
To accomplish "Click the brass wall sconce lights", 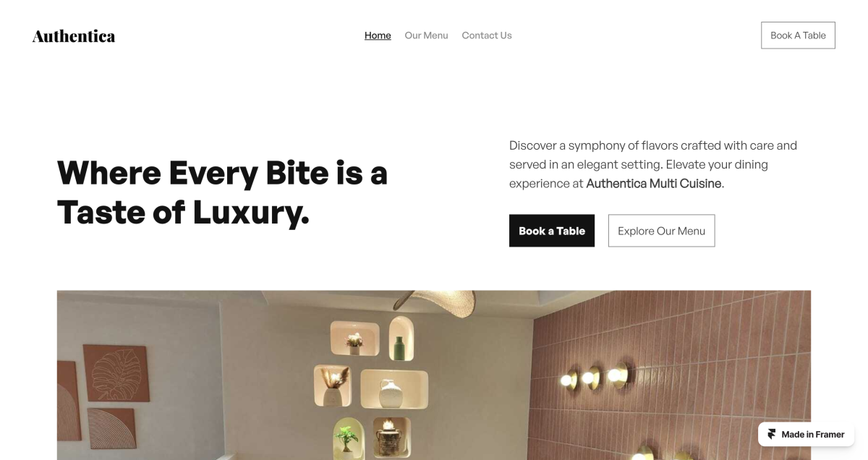I will pyautogui.click(x=595, y=375).
